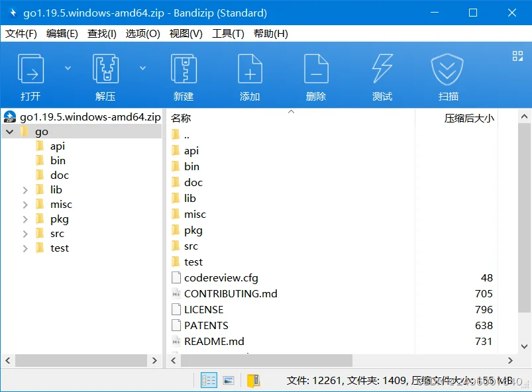Switch to details list view in status bar
The image size is (532, 392).
tap(209, 381)
